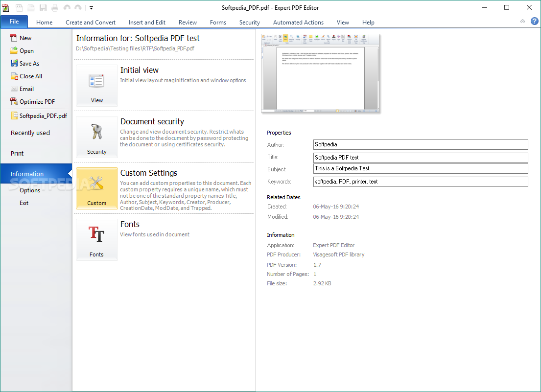
Task: Switch to the Security ribbon tab
Action: (250, 23)
